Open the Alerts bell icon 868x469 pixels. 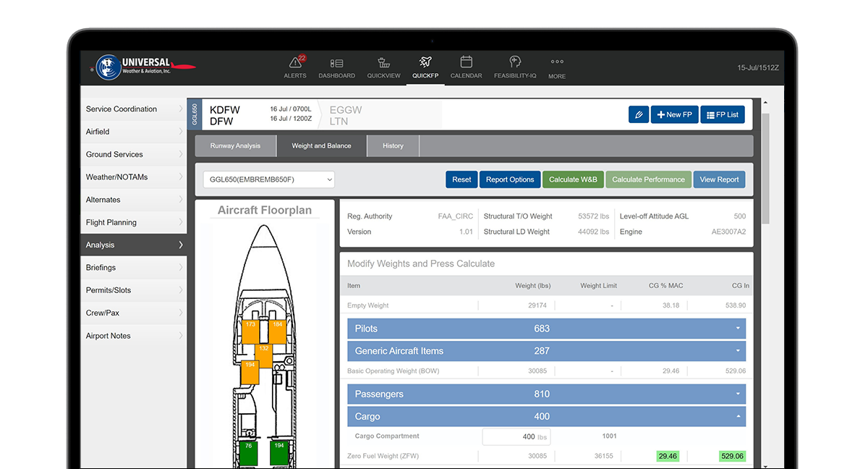(x=294, y=63)
